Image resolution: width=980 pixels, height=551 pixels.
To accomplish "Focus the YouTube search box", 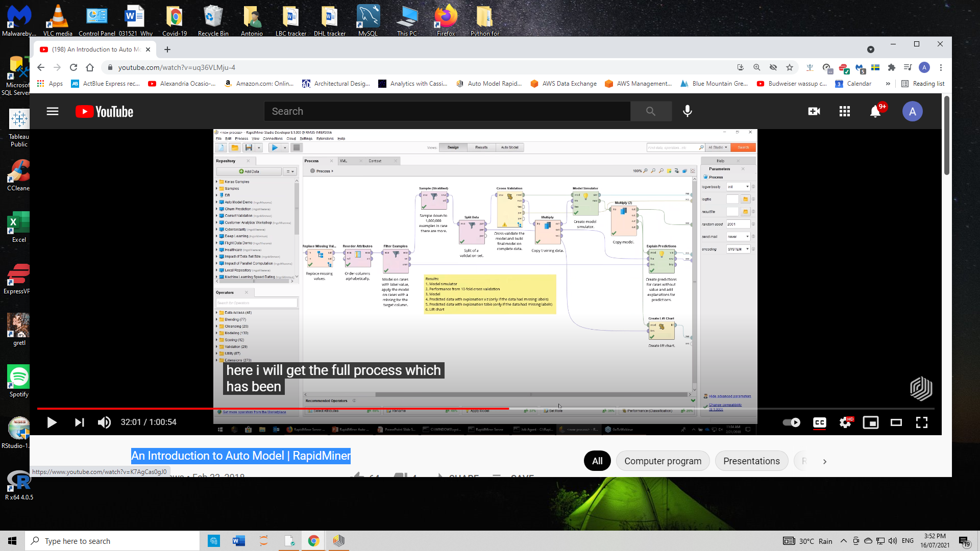I will click(447, 111).
